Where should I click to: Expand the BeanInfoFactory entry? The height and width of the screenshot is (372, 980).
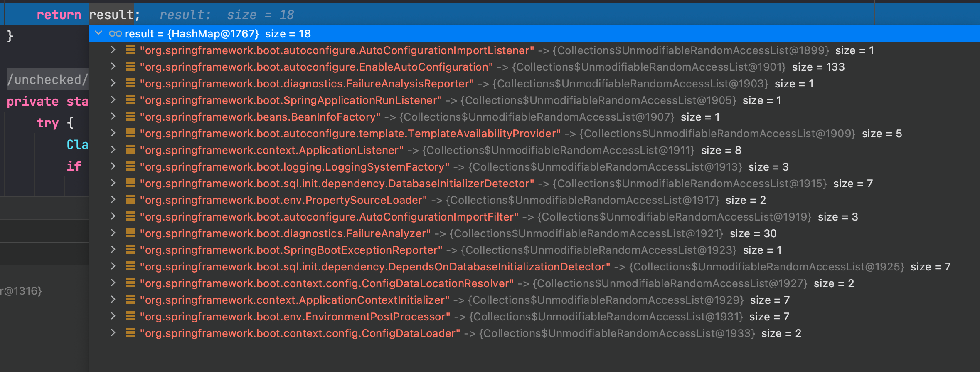coord(113,117)
